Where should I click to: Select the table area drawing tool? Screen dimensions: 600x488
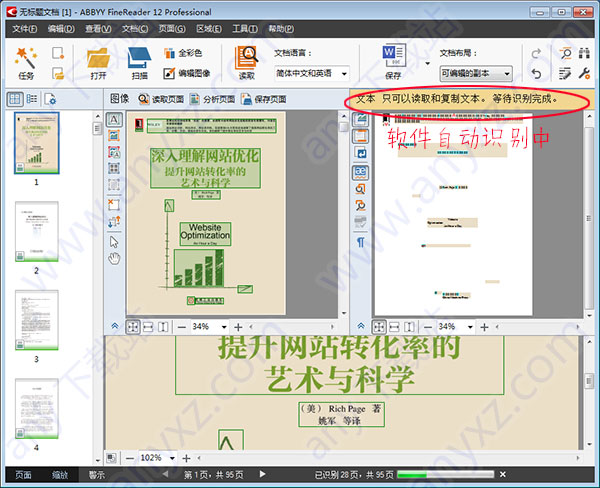click(x=114, y=168)
